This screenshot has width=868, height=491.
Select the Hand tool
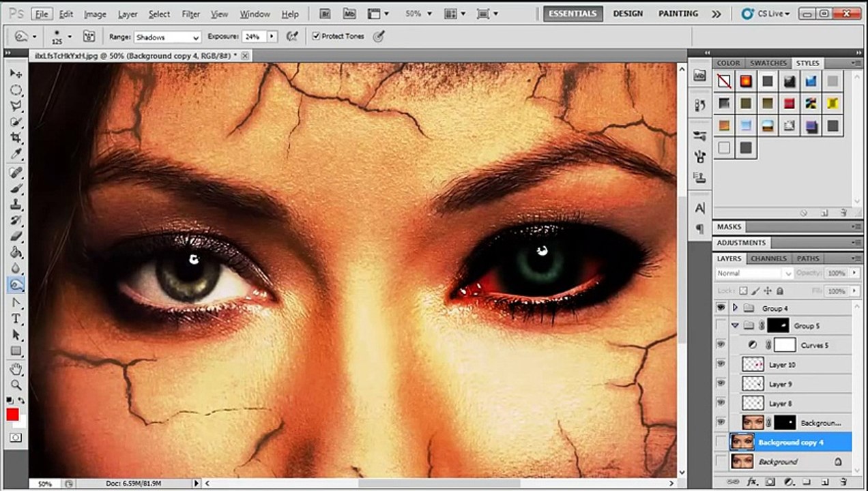(x=16, y=369)
